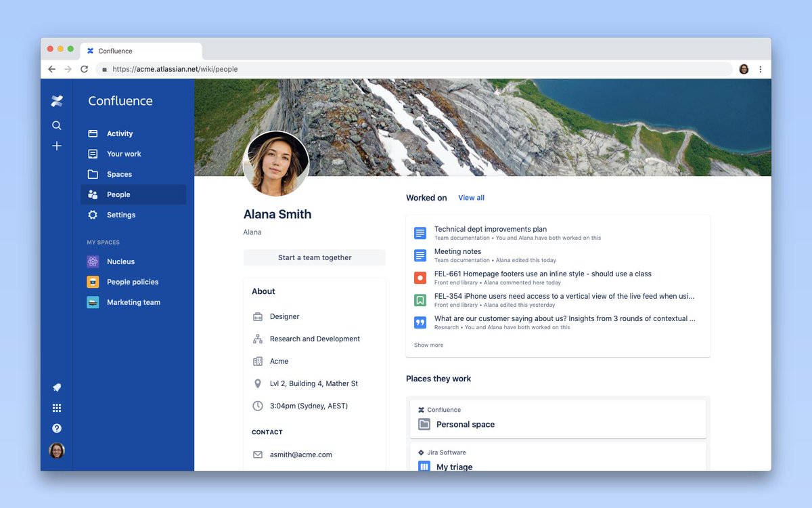Image resolution: width=812 pixels, height=508 pixels.
Task: Open What are our customer saying page
Action: [565, 318]
